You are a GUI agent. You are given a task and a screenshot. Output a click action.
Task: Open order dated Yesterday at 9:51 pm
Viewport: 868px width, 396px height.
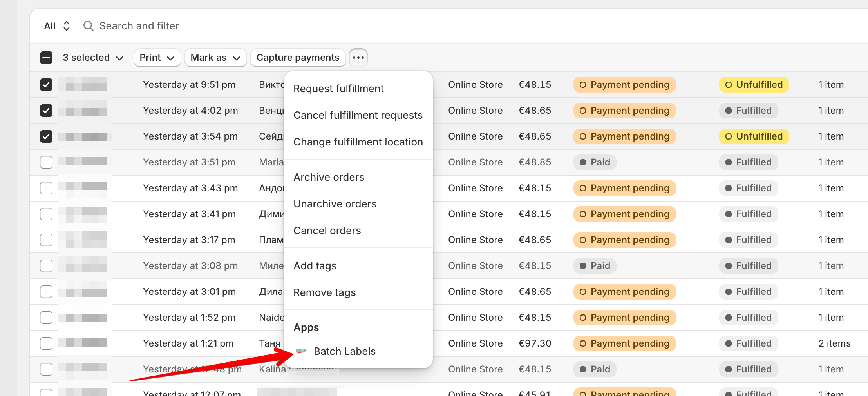[189, 85]
